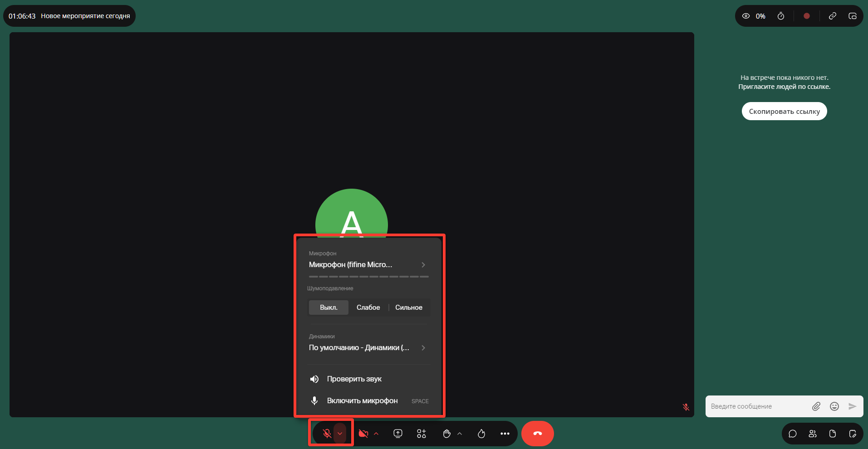End the call with the red button
Image resolution: width=868 pixels, height=449 pixels.
pyautogui.click(x=538, y=434)
